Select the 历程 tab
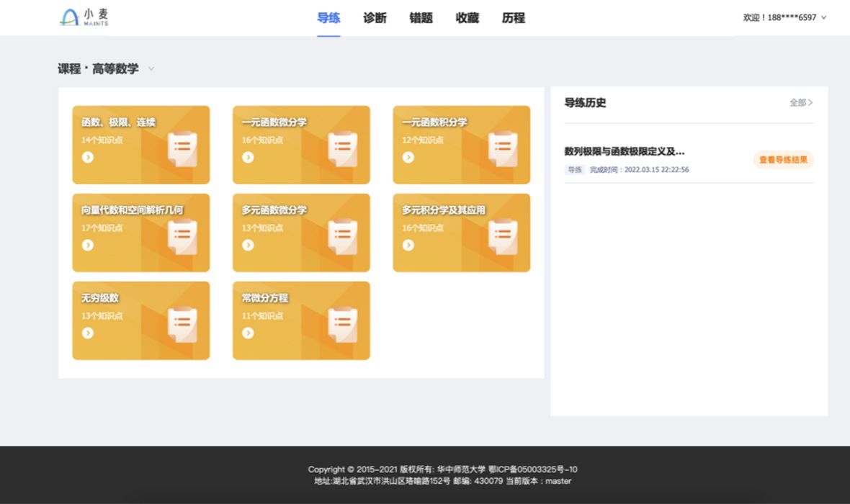This screenshot has width=850, height=504. (513, 18)
